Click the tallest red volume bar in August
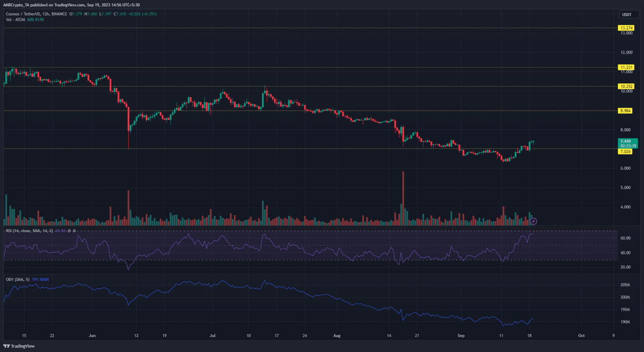The height and width of the screenshot is (352, 644). pyautogui.click(x=403, y=197)
